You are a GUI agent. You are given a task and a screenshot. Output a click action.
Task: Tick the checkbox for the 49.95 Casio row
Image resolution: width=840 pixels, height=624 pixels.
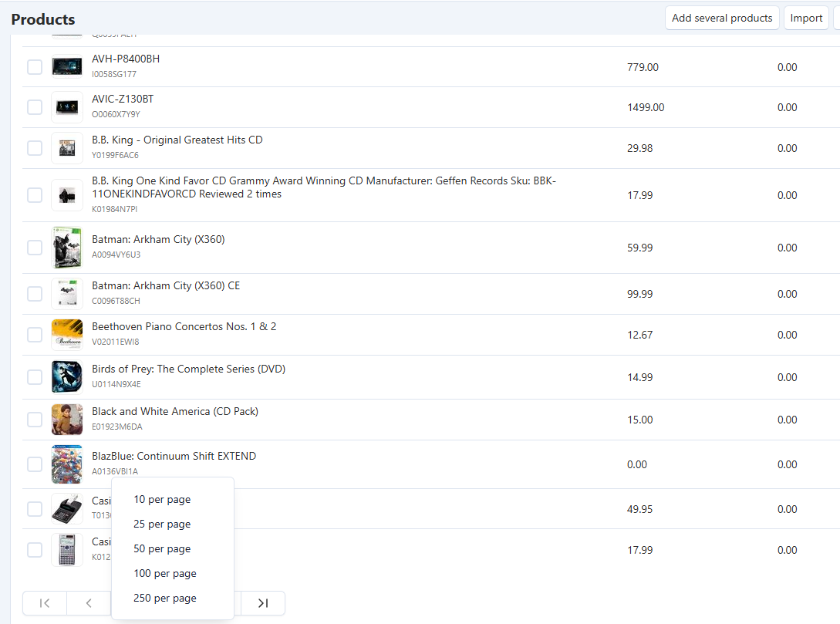35,509
